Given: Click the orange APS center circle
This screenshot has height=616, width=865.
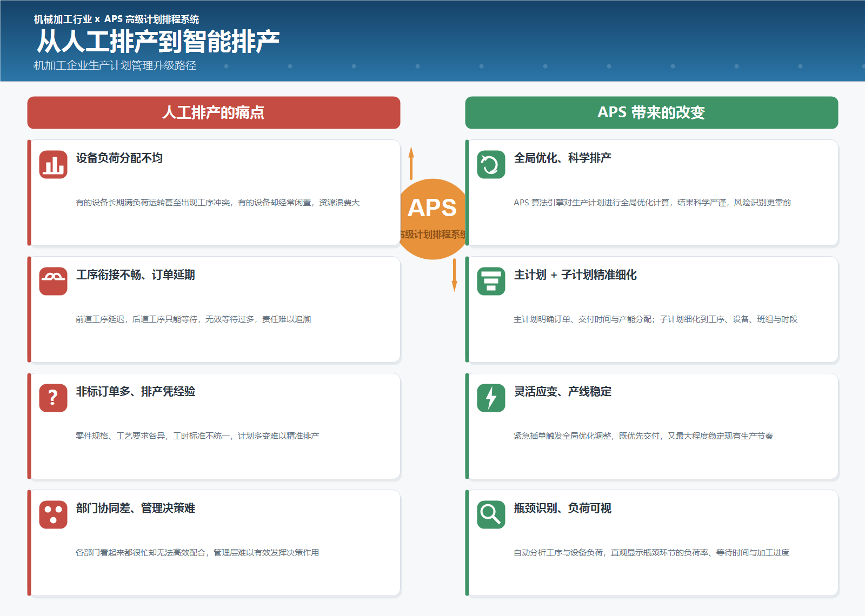Looking at the screenshot, I should coord(431,219).
